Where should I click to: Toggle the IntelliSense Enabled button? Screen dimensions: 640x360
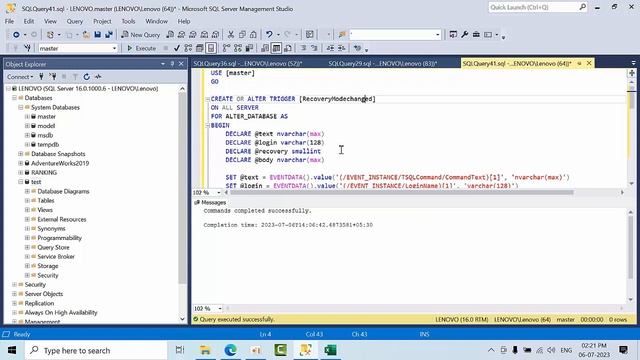tap(211, 48)
